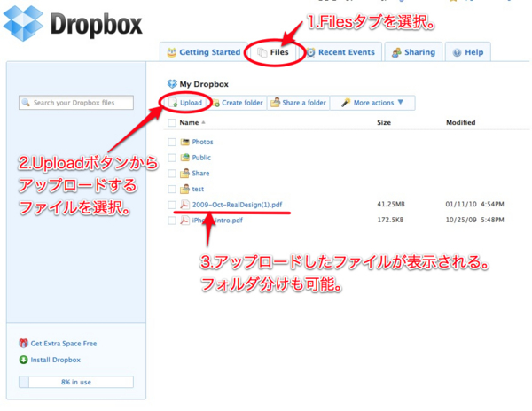Check the test folder checkbox
532x411 pixels.
(x=172, y=189)
